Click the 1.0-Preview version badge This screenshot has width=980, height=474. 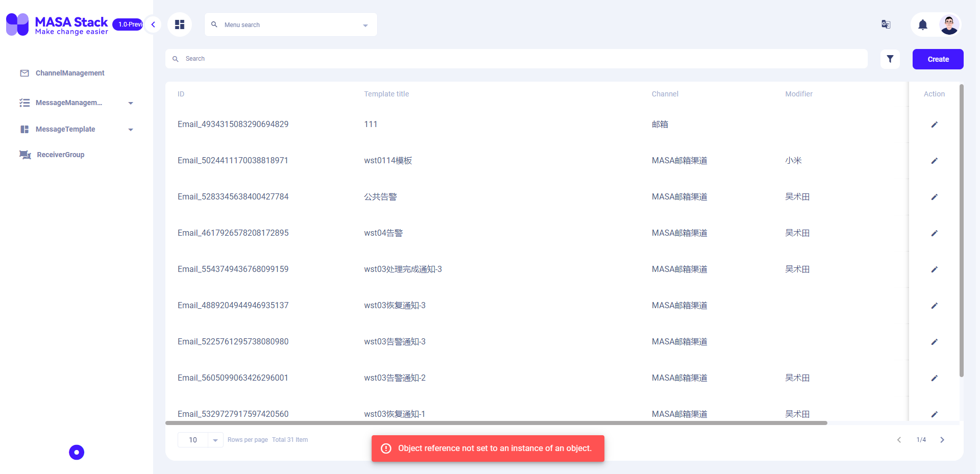[x=128, y=24]
